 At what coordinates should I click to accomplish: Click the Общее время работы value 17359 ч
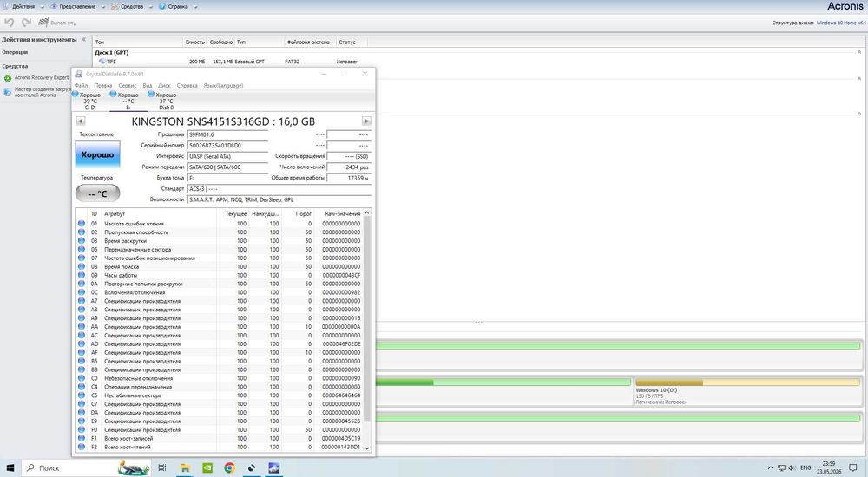point(348,178)
